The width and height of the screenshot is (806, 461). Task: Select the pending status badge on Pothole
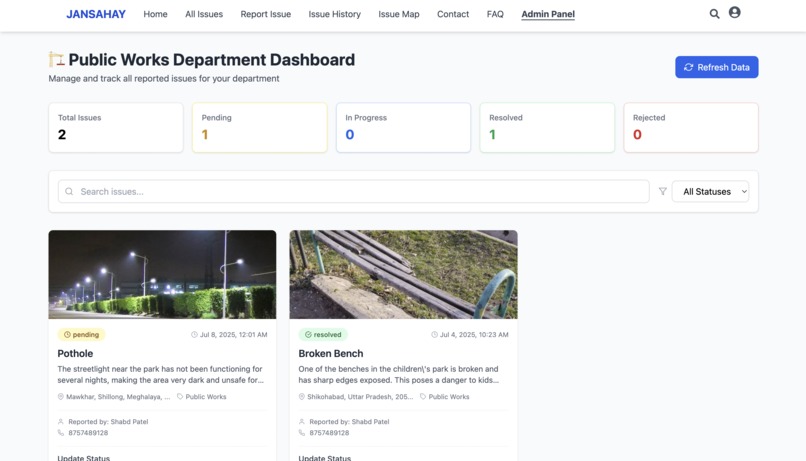point(81,335)
